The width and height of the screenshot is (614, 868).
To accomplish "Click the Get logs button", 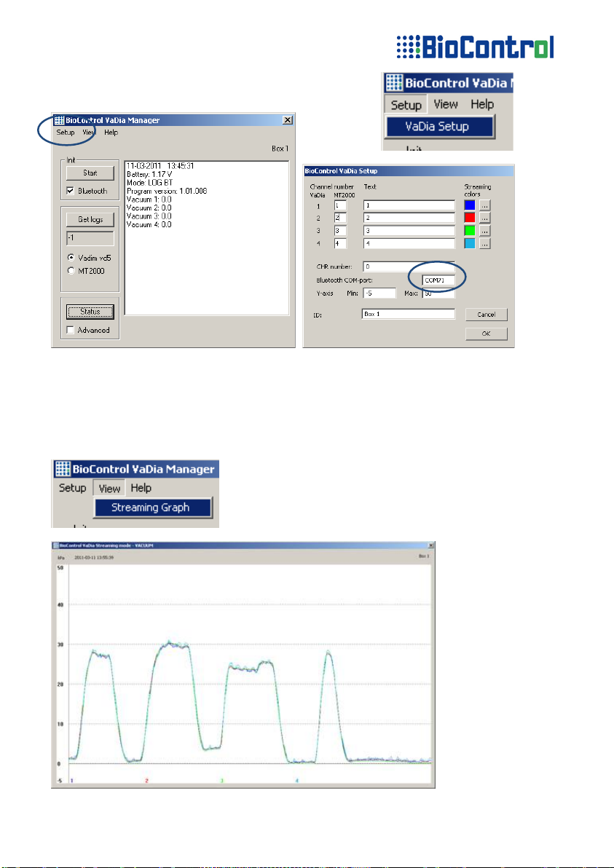I will pyautogui.click(x=90, y=219).
